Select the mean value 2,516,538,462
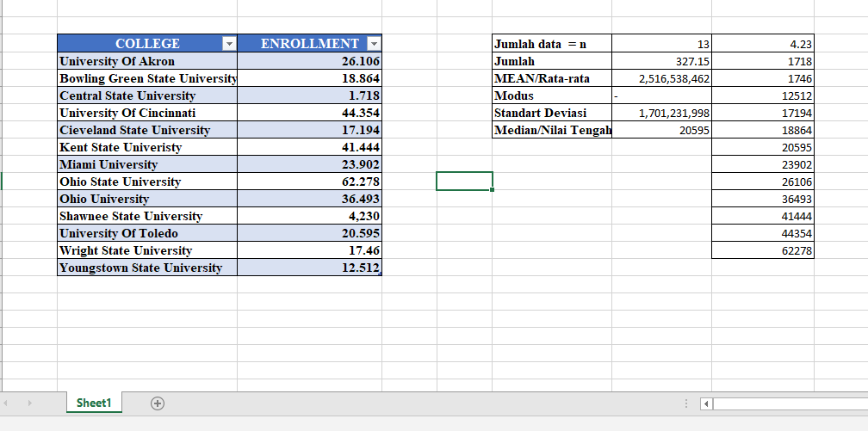Screen dimensions: 868x431 click(661, 78)
